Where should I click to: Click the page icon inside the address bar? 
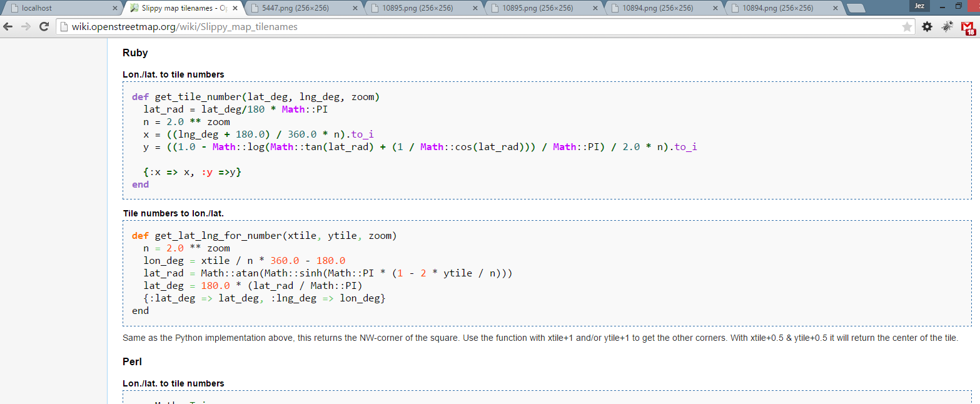[x=64, y=27]
